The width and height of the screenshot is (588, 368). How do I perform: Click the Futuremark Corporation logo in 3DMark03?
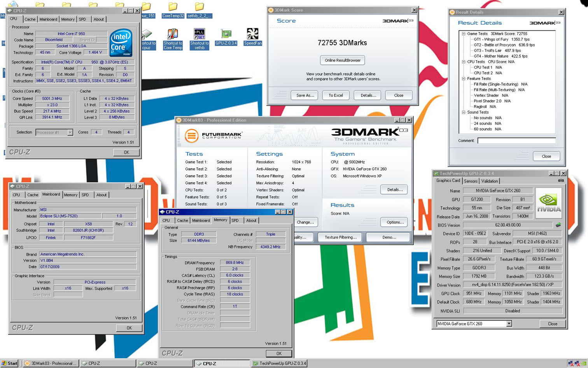(213, 136)
